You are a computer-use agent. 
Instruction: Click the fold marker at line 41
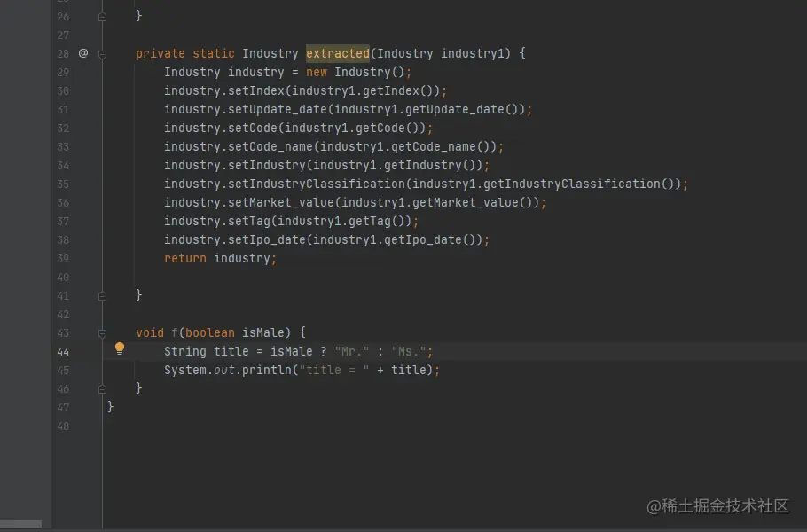pyautogui.click(x=101, y=295)
